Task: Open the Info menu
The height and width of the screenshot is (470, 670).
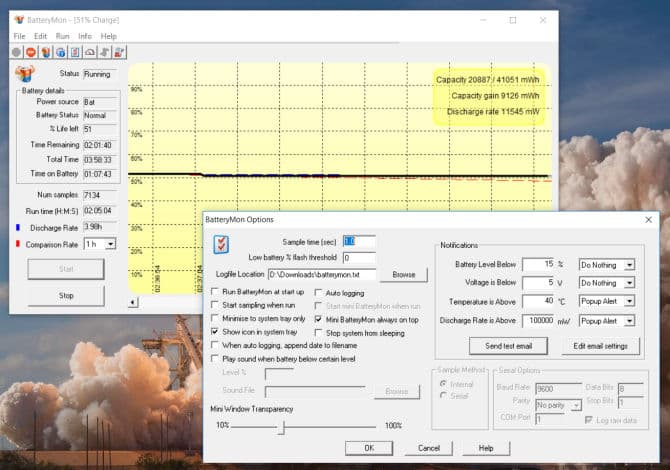Action: tap(85, 36)
